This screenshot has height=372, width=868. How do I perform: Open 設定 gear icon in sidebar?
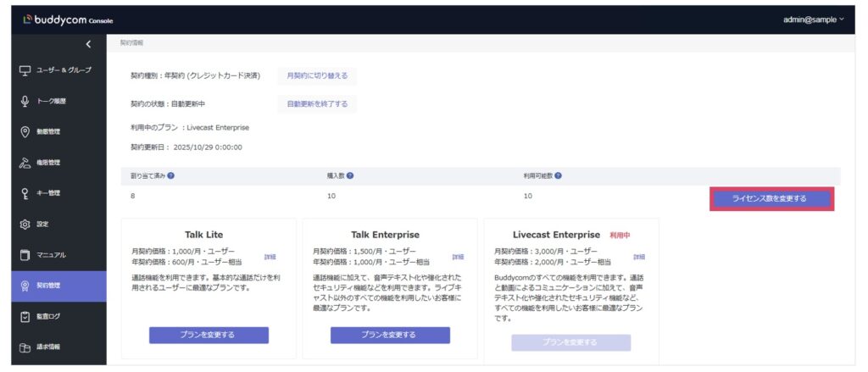[x=25, y=224]
